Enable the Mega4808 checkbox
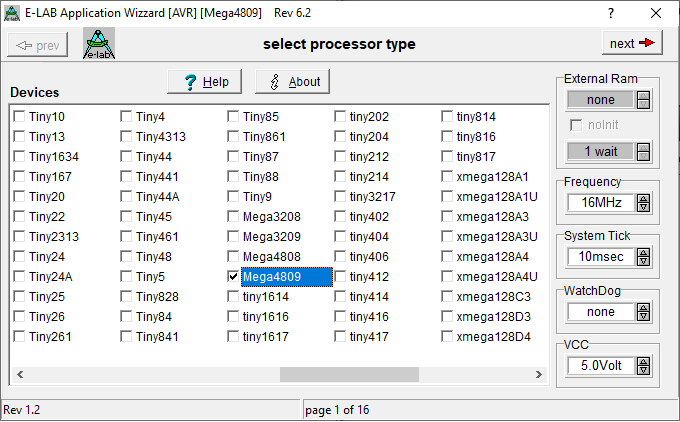680x422 pixels. (233, 257)
